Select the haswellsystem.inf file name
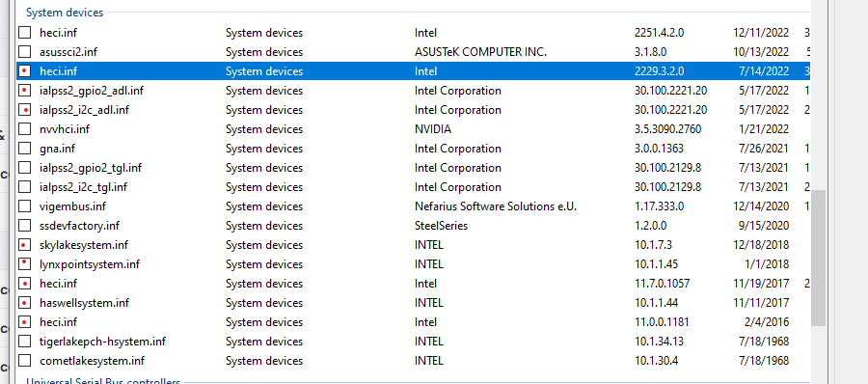Viewport: 868px width, 384px height. pyautogui.click(x=85, y=303)
